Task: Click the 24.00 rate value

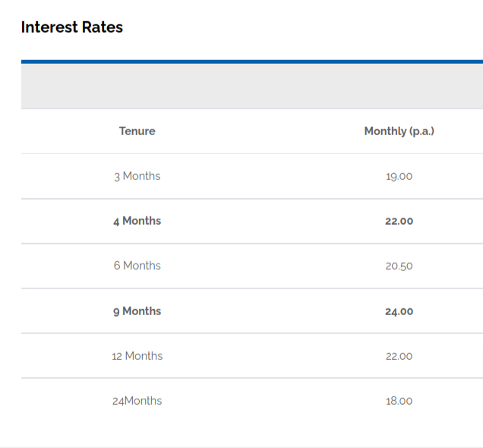Action: (399, 311)
